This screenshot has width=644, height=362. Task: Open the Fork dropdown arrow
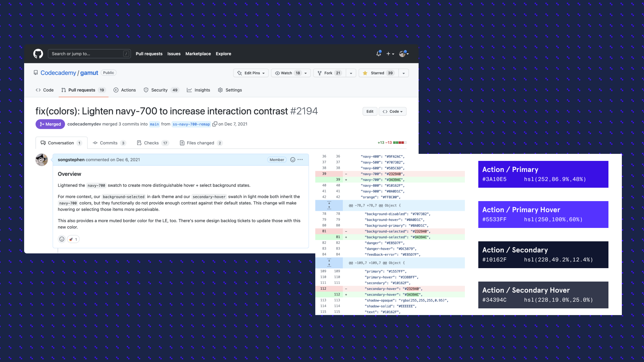[x=351, y=73]
